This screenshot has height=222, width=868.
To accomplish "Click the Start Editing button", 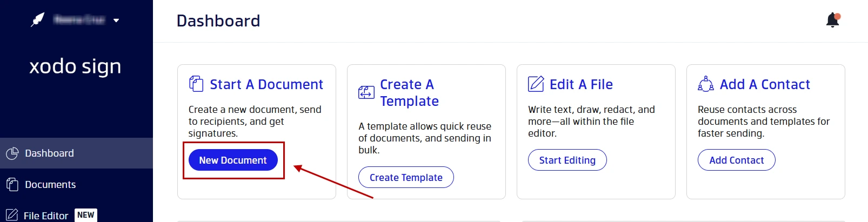I will pyautogui.click(x=567, y=160).
